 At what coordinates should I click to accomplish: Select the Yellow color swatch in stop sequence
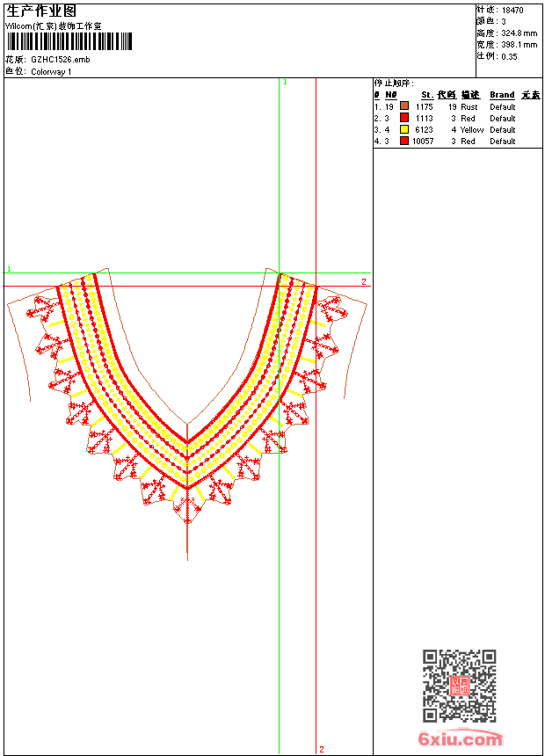[404, 129]
